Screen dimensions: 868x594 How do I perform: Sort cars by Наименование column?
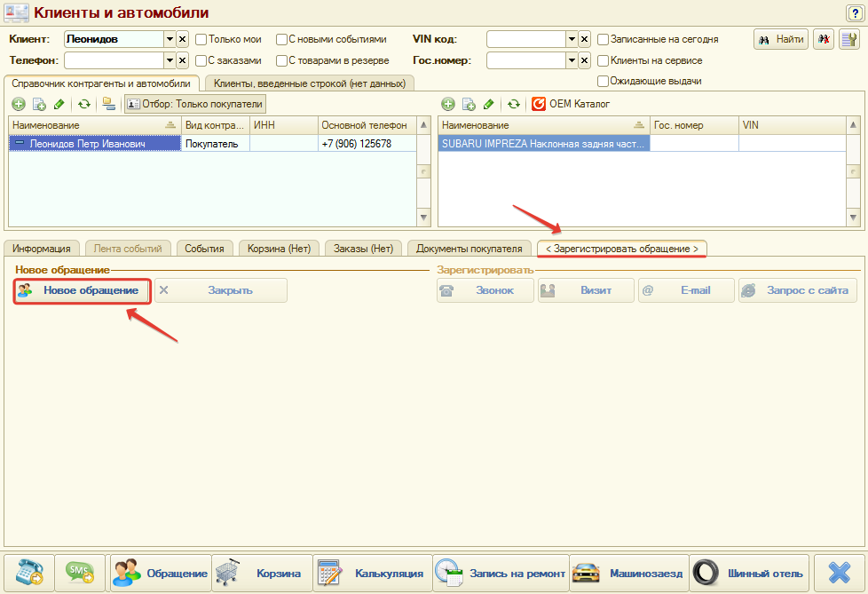543,125
